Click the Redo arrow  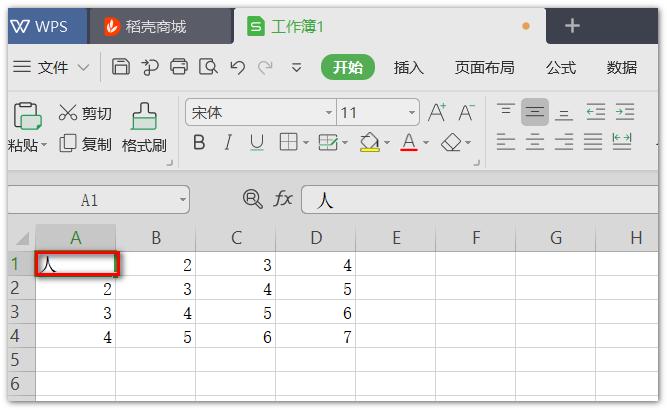pos(266,67)
